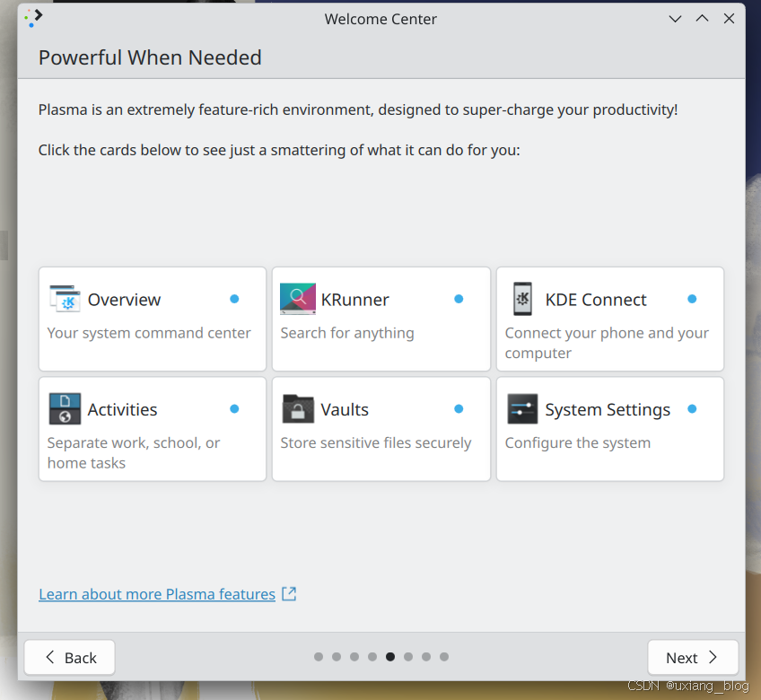Click the Activities card icon

pyautogui.click(x=65, y=408)
